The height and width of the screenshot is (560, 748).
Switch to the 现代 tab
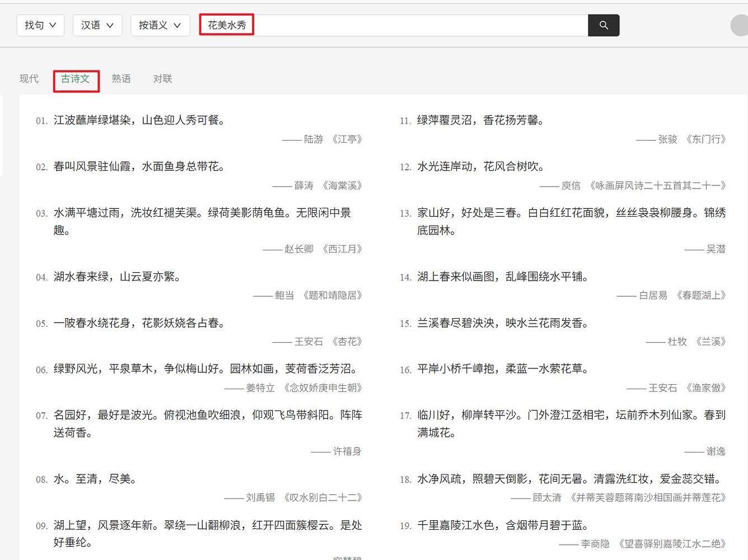point(29,78)
